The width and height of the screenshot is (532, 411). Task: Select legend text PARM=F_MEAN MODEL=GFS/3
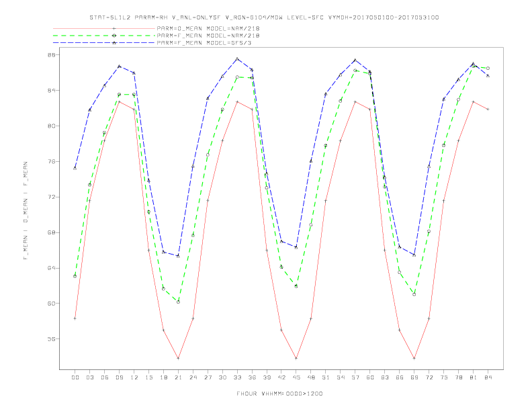tap(204, 43)
